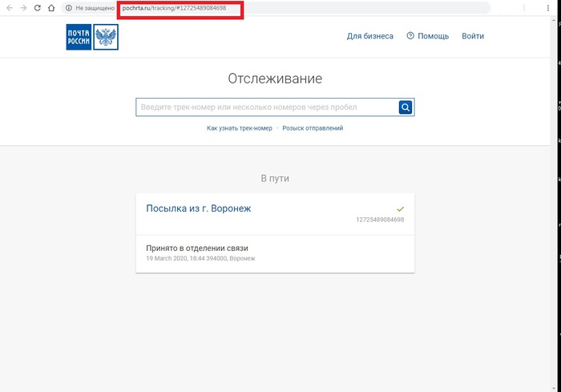Click the tracking number 12725489084698 on the card
The width and height of the screenshot is (561, 392).
(x=380, y=220)
